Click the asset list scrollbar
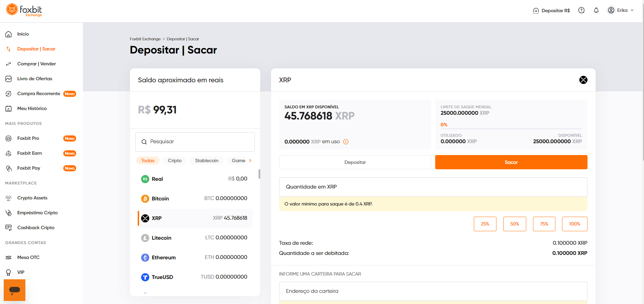Image resolution: width=644 pixels, height=304 pixels. (259, 174)
